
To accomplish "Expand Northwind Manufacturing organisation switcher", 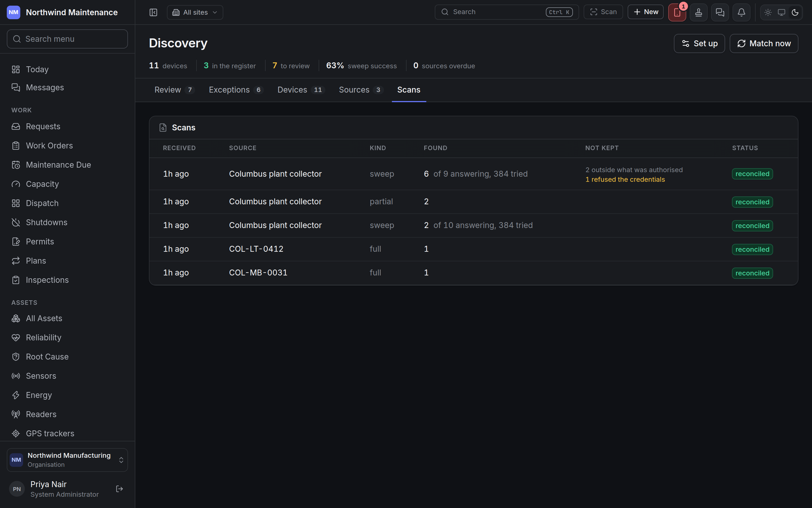I will [67, 460].
